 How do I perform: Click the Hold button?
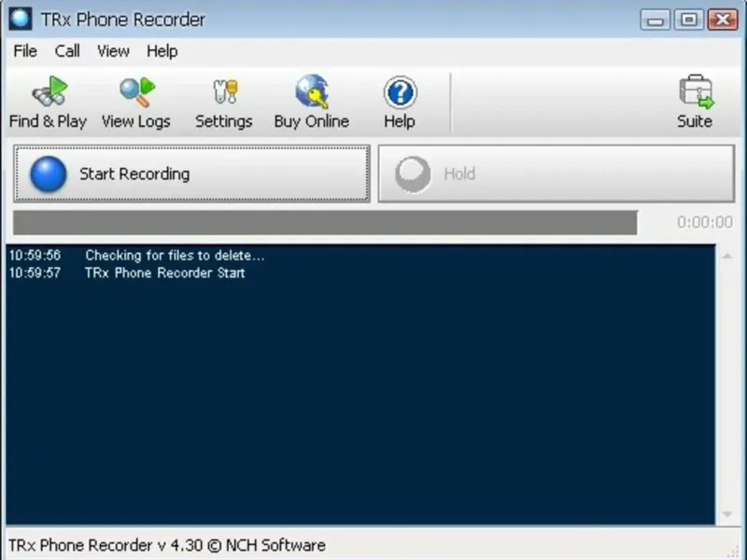click(x=557, y=174)
